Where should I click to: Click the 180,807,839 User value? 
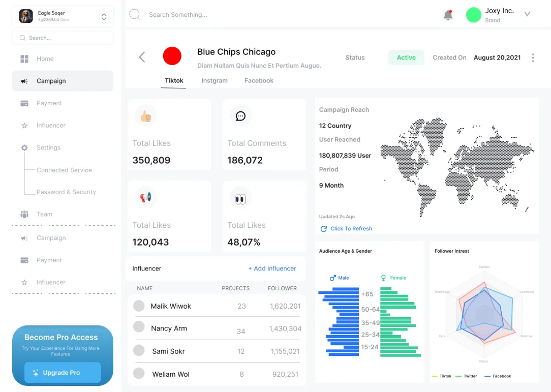click(345, 156)
